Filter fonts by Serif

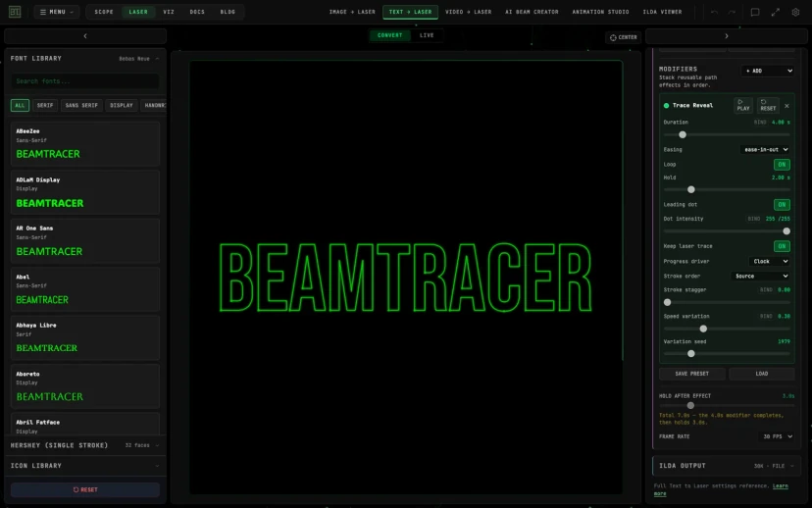(x=45, y=105)
